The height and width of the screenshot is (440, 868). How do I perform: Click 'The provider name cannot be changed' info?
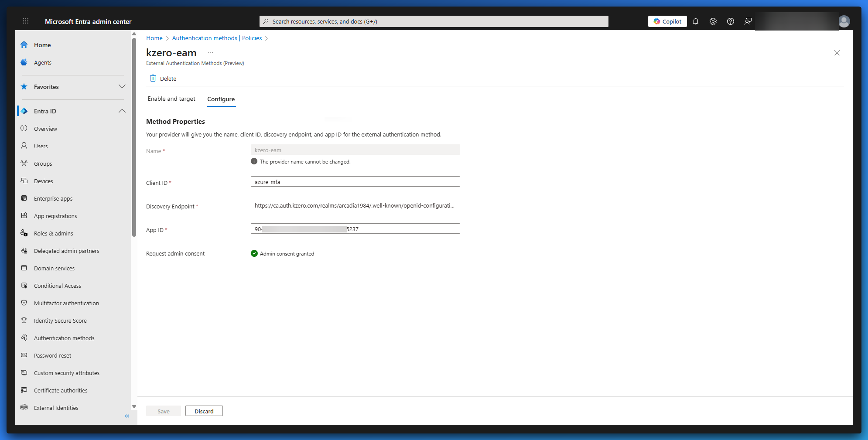click(x=301, y=161)
